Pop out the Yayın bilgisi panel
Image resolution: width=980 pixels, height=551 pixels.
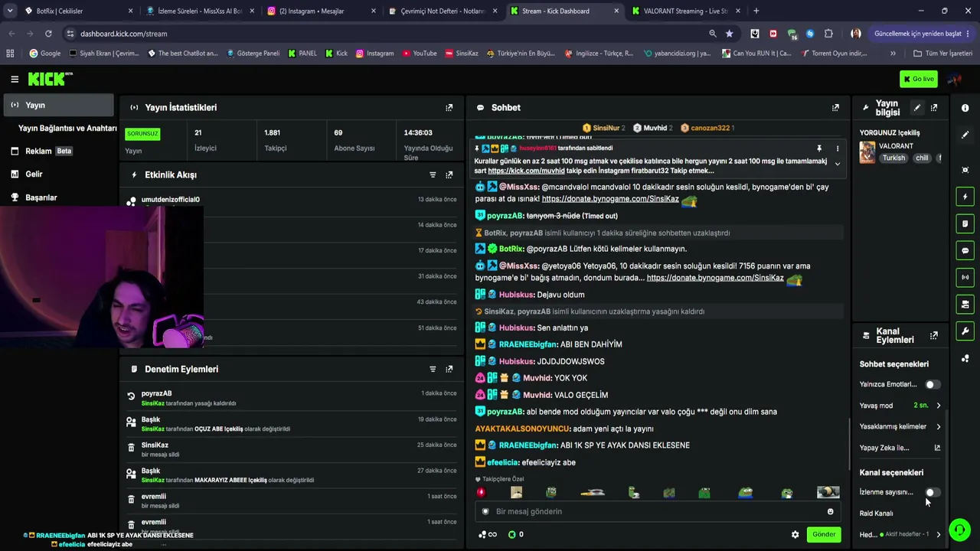point(934,108)
